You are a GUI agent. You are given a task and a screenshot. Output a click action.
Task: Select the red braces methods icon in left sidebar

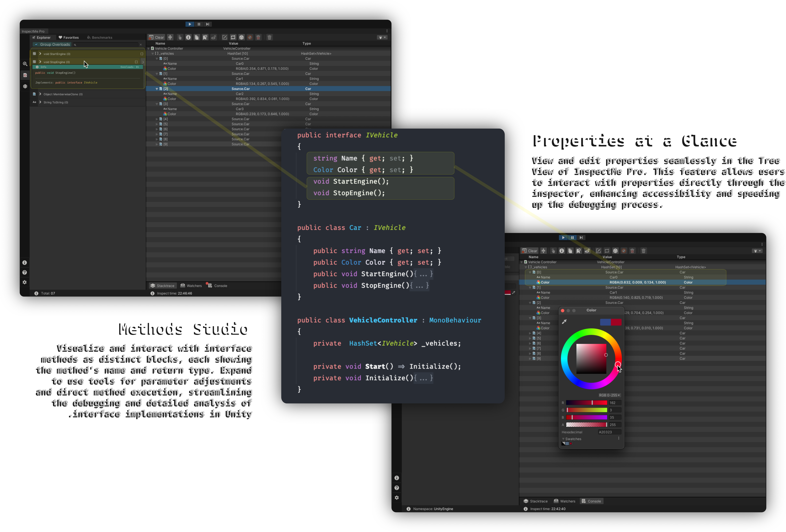(25, 75)
